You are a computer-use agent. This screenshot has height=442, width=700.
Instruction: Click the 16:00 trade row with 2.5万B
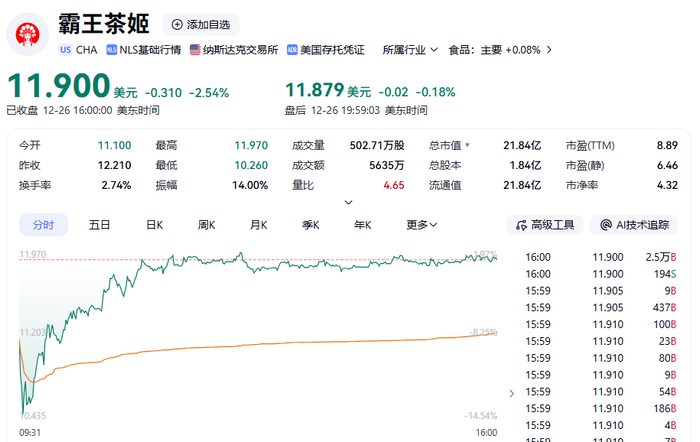coord(601,257)
